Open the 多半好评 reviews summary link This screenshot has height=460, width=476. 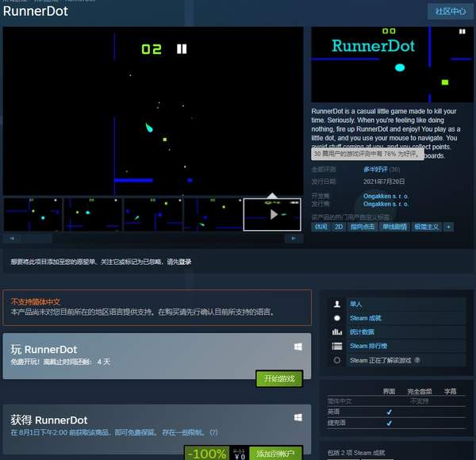pyautogui.click(x=375, y=169)
